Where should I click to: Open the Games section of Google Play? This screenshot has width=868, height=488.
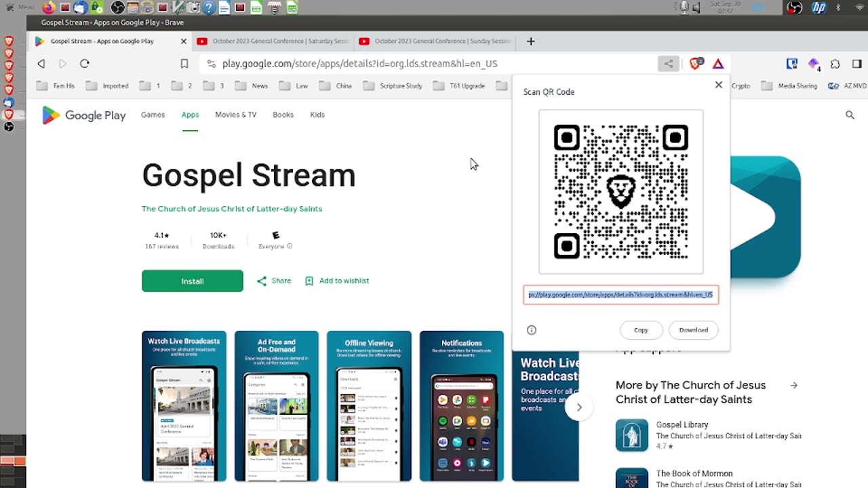tap(153, 115)
